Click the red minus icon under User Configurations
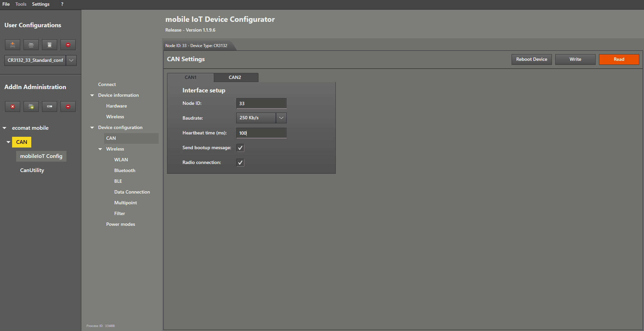The image size is (644, 331). tap(68, 45)
